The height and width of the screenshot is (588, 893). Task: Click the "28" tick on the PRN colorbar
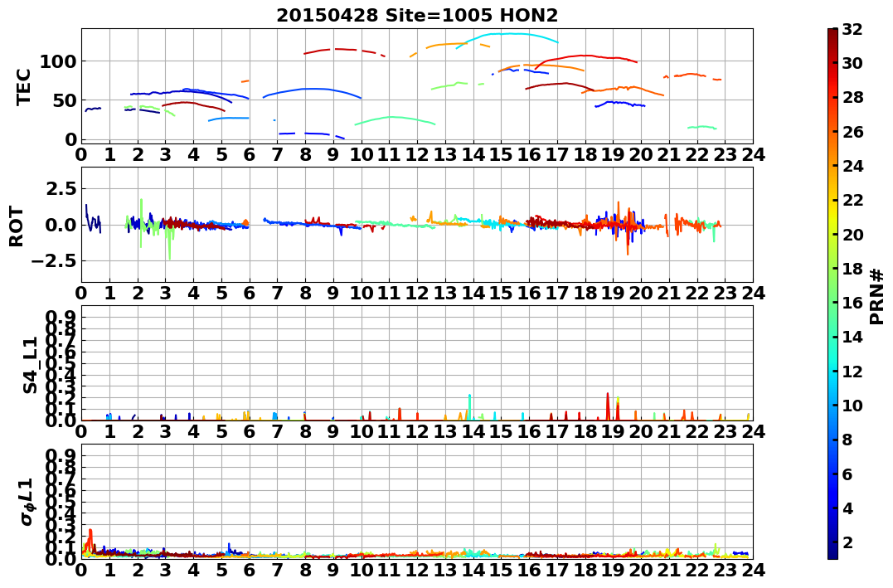tap(852, 97)
